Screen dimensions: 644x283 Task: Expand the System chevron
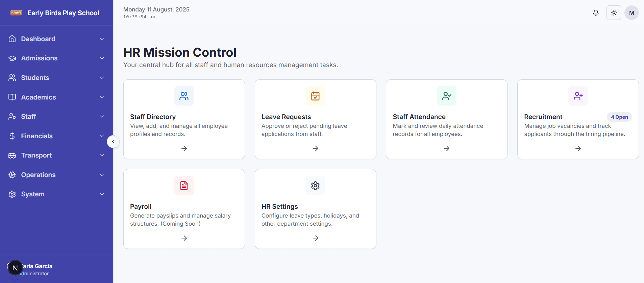(x=102, y=194)
